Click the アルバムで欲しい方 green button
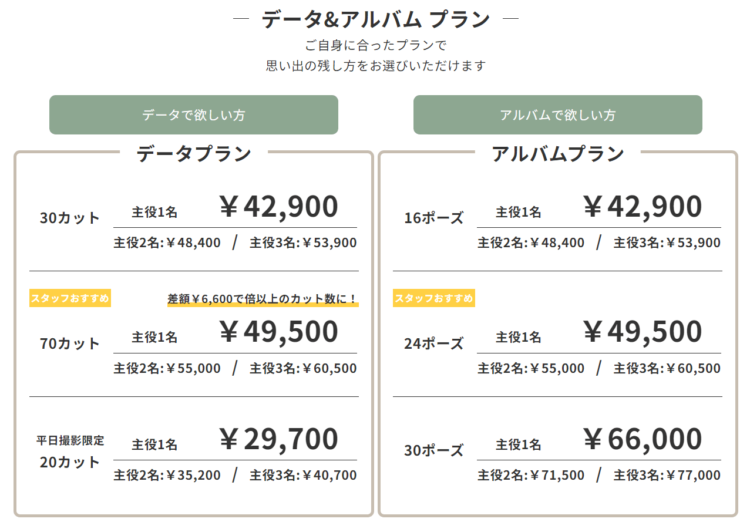Image resolution: width=750 pixels, height=522 pixels. (x=558, y=115)
